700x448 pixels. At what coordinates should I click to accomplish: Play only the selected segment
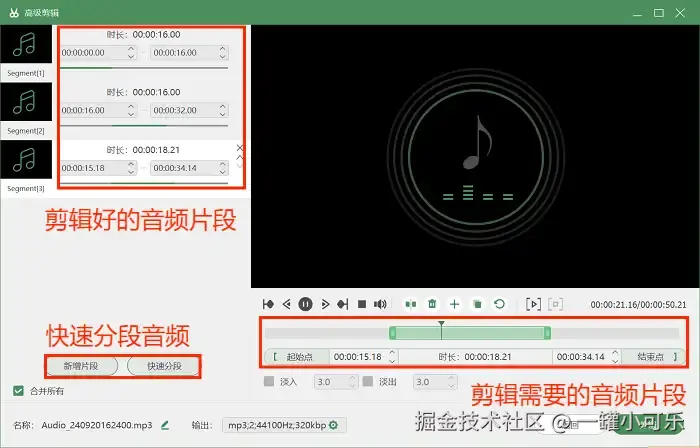(533, 304)
